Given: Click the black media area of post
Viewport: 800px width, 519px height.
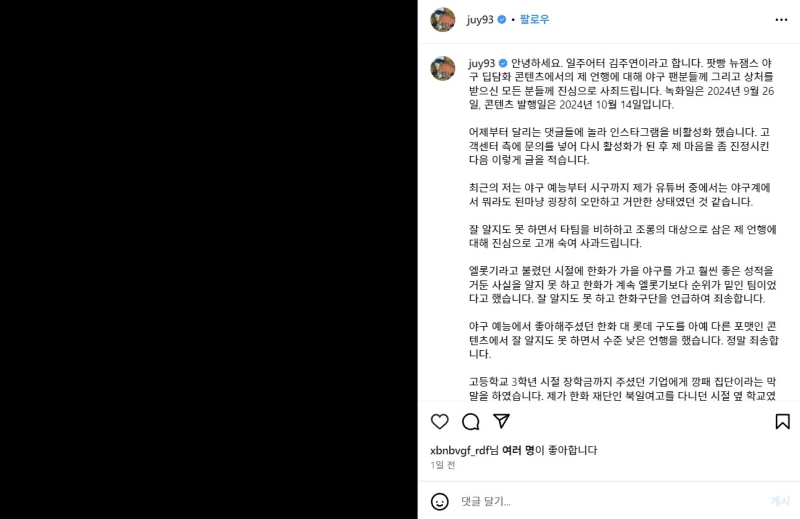Looking at the screenshot, I should 209,259.
